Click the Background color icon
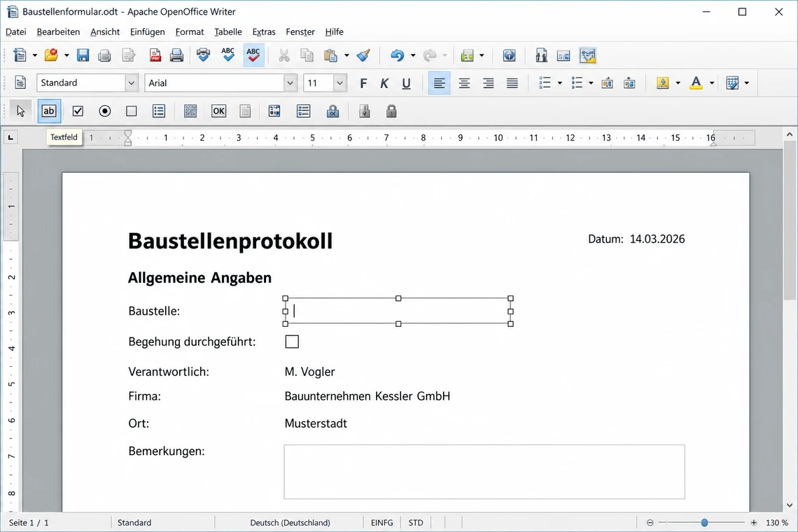798x532 pixels. 732,83
